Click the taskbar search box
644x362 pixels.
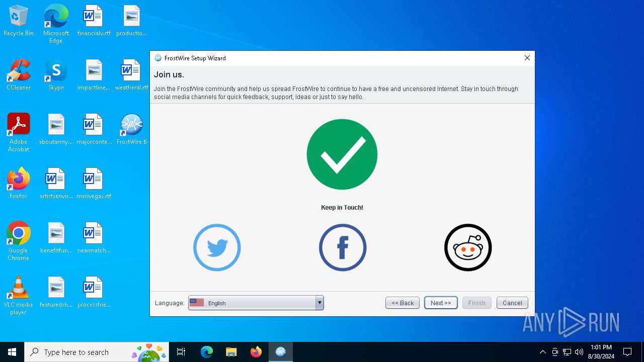click(98, 352)
